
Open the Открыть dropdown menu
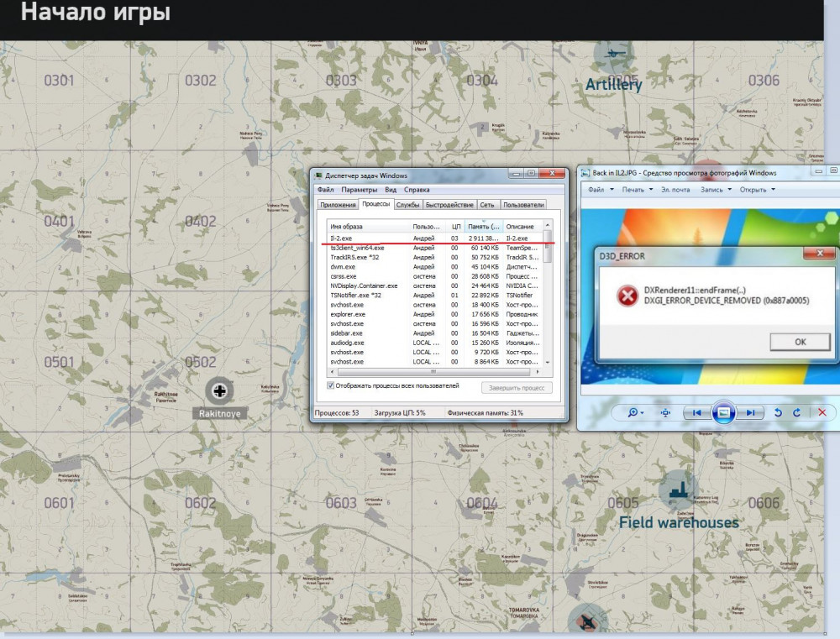[x=754, y=189]
